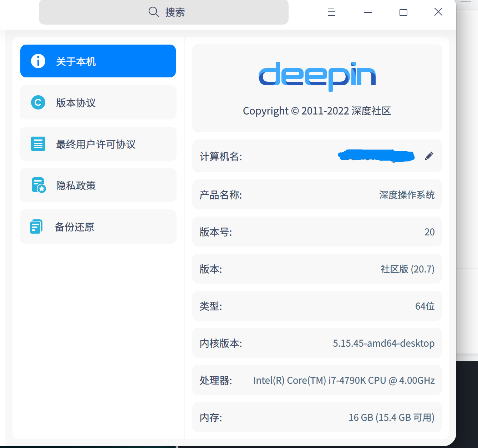478x448 pixels.
Task: Click the 内存 label
Action: (x=211, y=417)
